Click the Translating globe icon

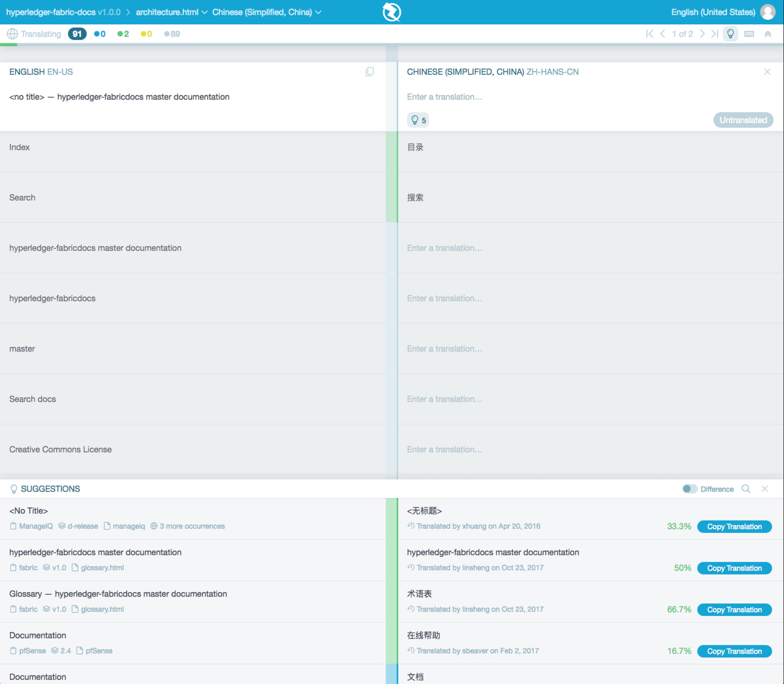(12, 34)
